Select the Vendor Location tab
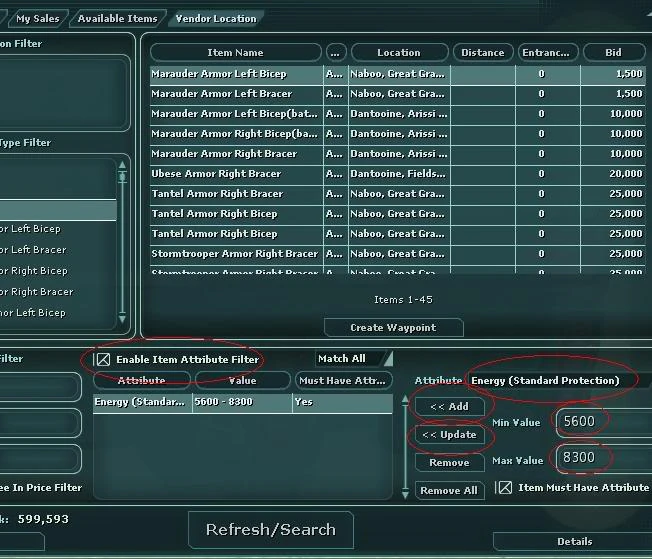The image size is (652, 559). (x=216, y=19)
